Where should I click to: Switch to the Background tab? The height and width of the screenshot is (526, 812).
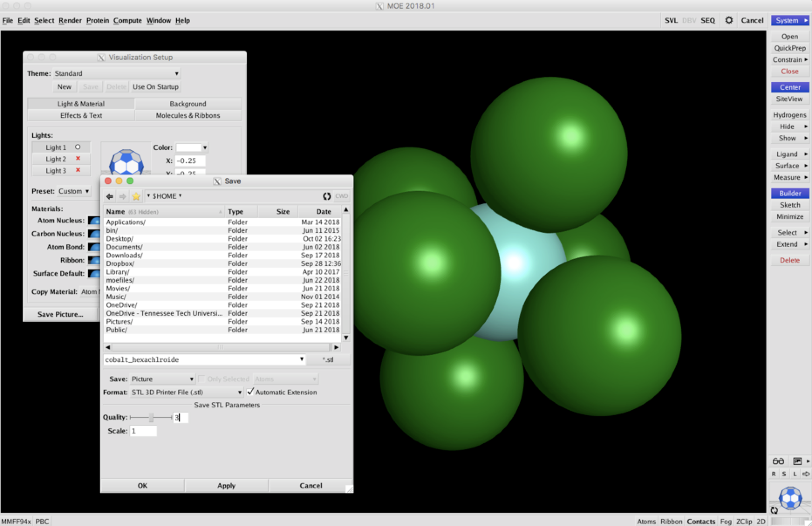[x=188, y=104]
